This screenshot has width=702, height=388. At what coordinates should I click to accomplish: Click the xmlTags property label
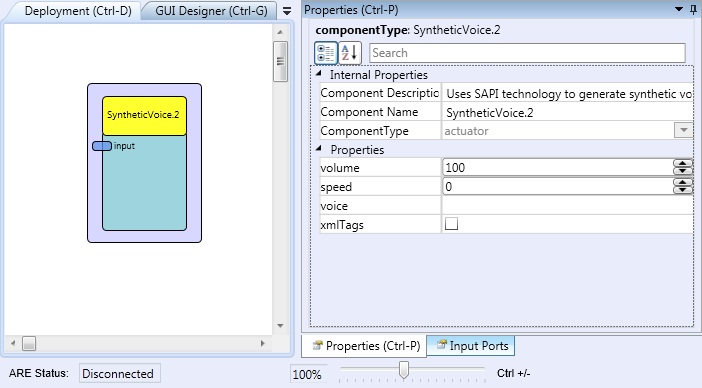tap(342, 225)
